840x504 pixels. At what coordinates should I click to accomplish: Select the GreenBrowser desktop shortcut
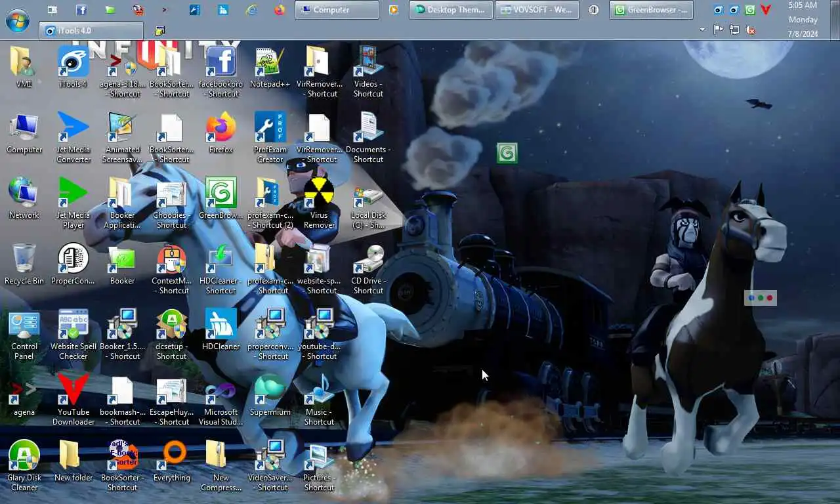220,198
